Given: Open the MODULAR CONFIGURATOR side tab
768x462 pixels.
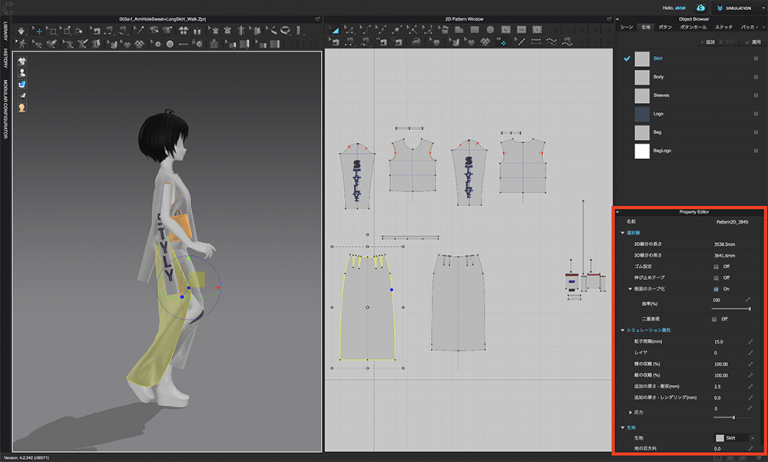Looking at the screenshot, I should [x=5, y=109].
